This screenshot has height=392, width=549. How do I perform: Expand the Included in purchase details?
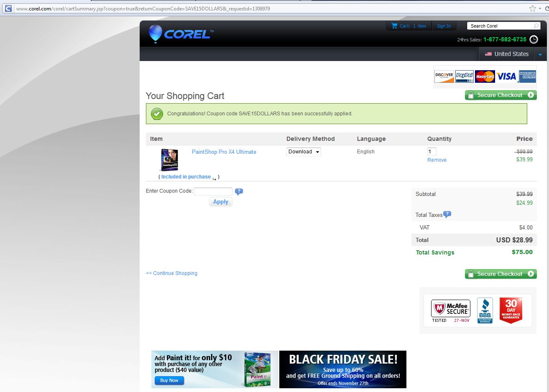(186, 177)
